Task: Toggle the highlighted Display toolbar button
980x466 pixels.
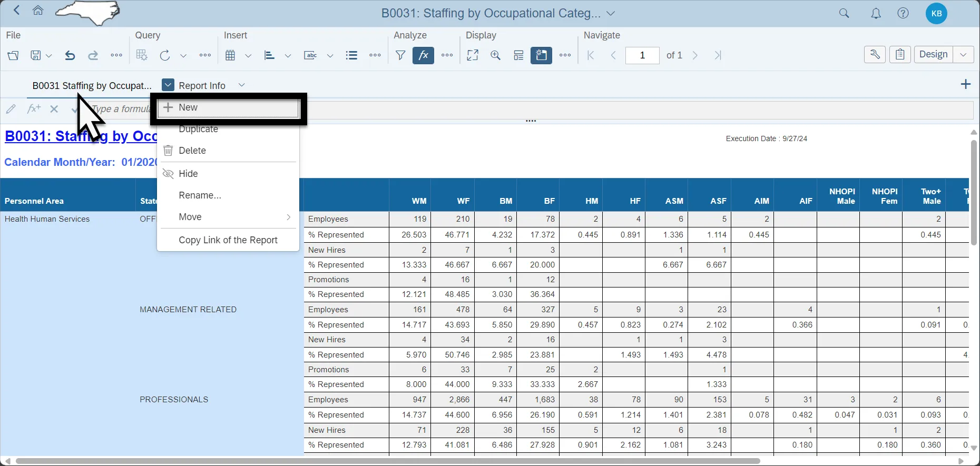Action: tap(541, 55)
